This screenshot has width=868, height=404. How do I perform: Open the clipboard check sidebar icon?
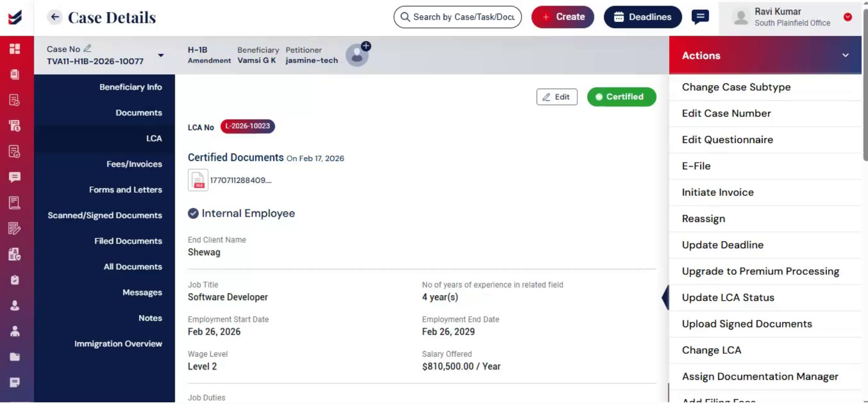[15, 280]
